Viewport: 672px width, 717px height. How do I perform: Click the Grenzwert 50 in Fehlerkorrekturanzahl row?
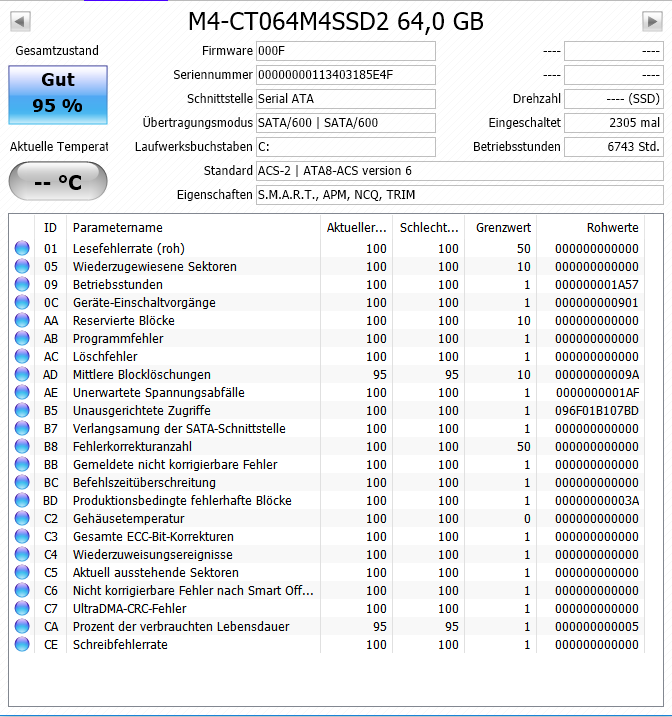[523, 447]
